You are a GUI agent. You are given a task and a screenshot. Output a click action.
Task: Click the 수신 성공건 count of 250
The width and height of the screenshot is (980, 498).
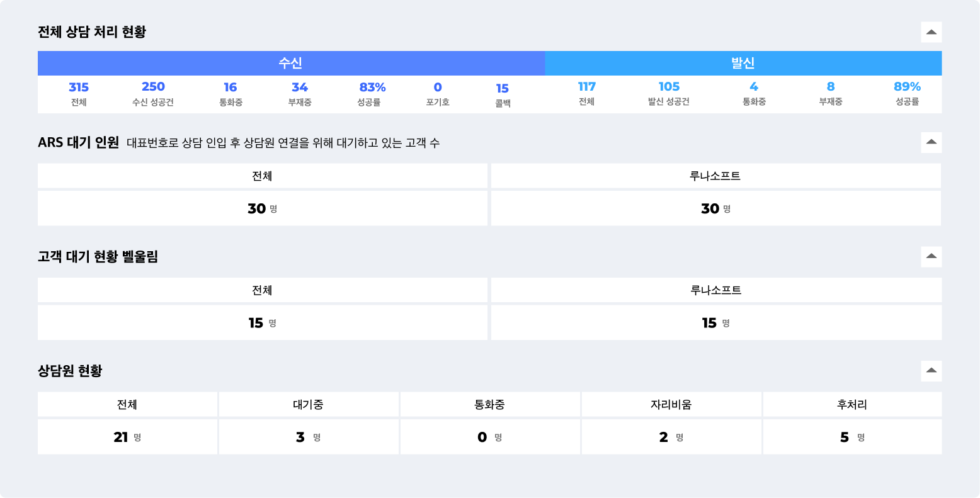pos(153,87)
